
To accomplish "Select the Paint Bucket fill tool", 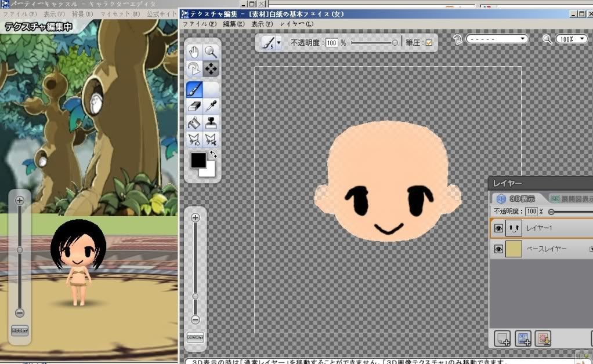I will (194, 123).
